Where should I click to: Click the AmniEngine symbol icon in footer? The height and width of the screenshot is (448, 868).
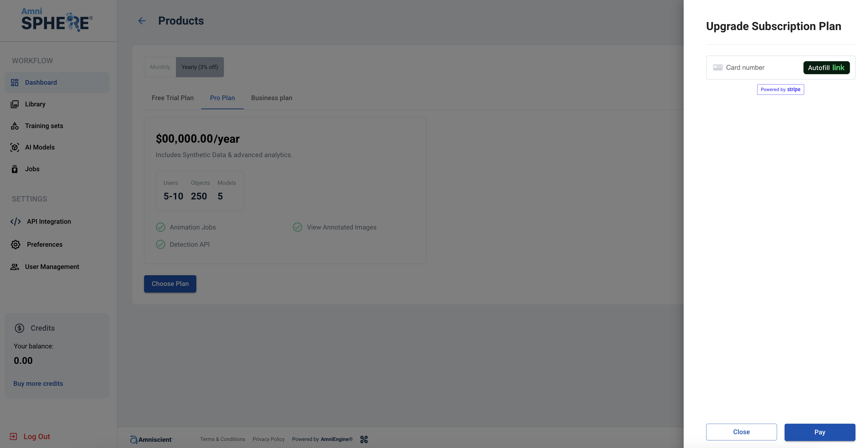[x=364, y=439]
